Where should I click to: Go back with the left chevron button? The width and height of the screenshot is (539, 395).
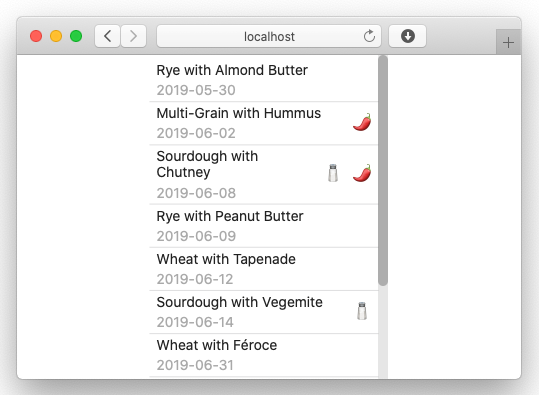(108, 36)
